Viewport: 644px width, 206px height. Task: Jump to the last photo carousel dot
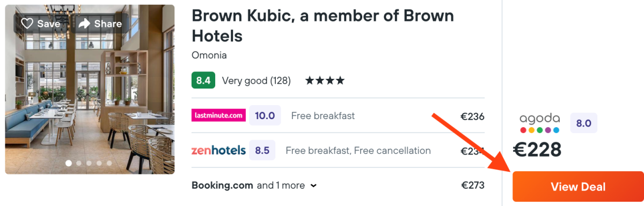(x=109, y=163)
